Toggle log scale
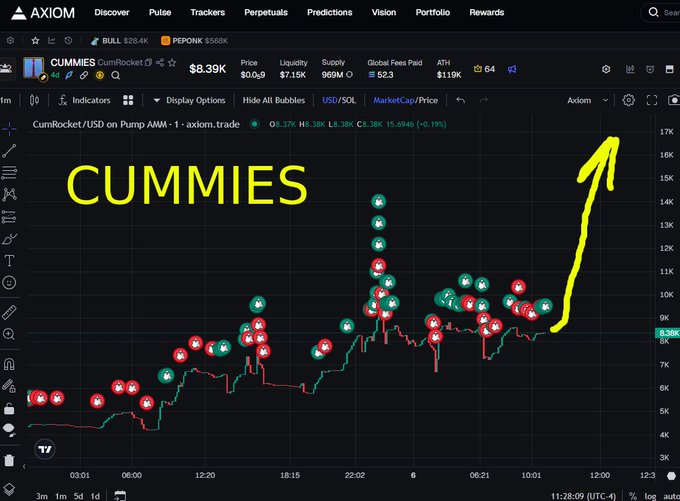The width and height of the screenshot is (680, 501). (650, 496)
